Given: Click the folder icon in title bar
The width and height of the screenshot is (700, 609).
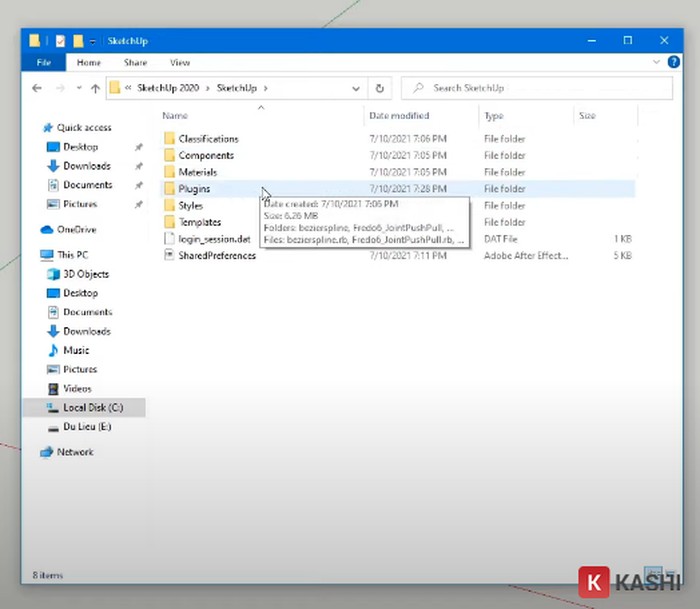Looking at the screenshot, I should pos(35,41).
